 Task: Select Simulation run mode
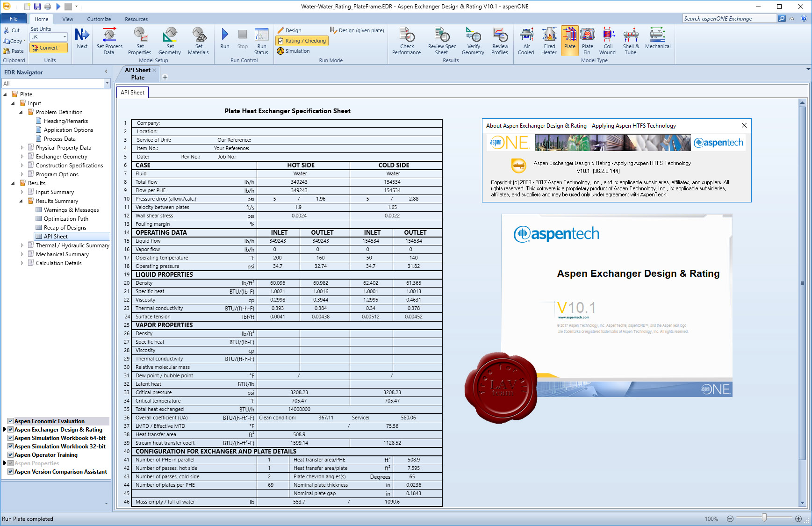294,51
